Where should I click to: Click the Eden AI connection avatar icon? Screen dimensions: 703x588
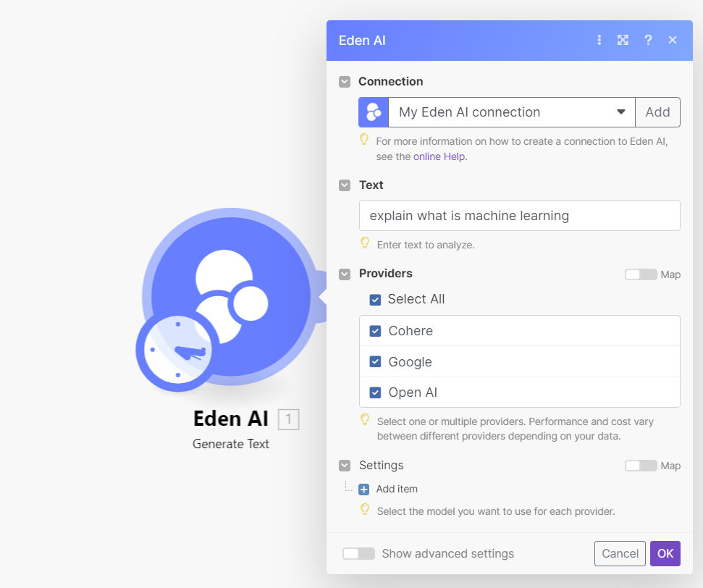[x=373, y=112]
